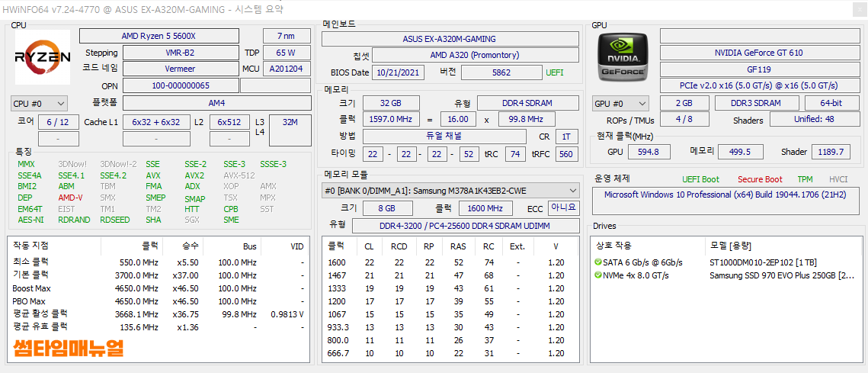Click the DDR4-3200 / PC4-25600 module type field
The height and width of the screenshot is (373, 868).
[466, 226]
